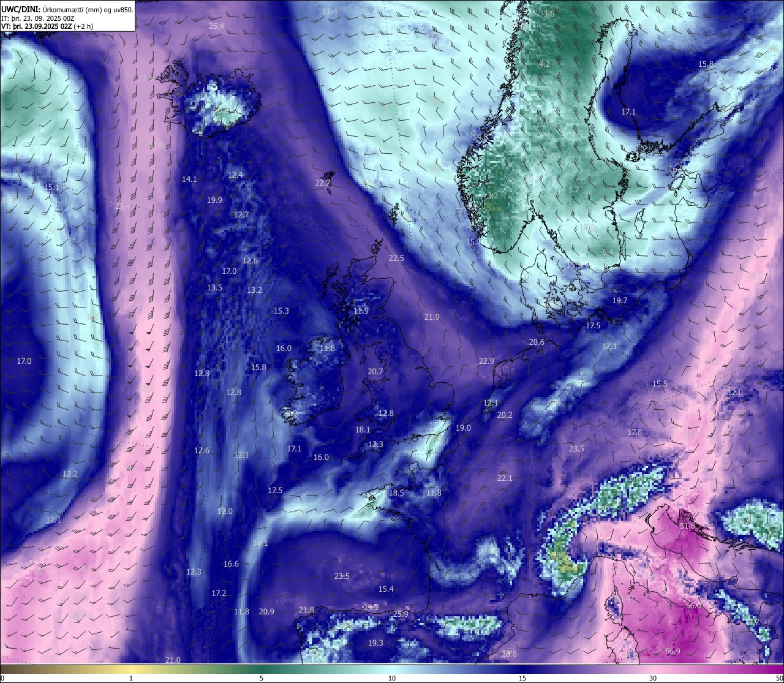Click the 20.9 value label
This screenshot has height=683, width=784.
[266, 611]
